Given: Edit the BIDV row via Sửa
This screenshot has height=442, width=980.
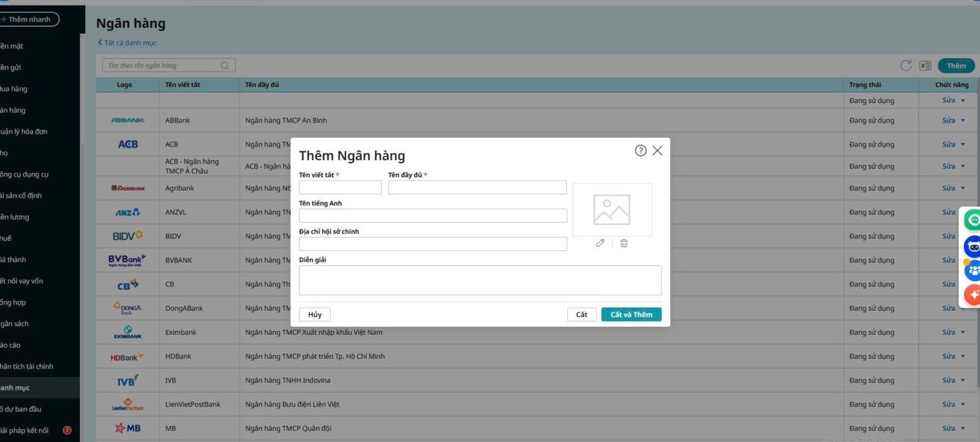Looking at the screenshot, I should tap(949, 236).
